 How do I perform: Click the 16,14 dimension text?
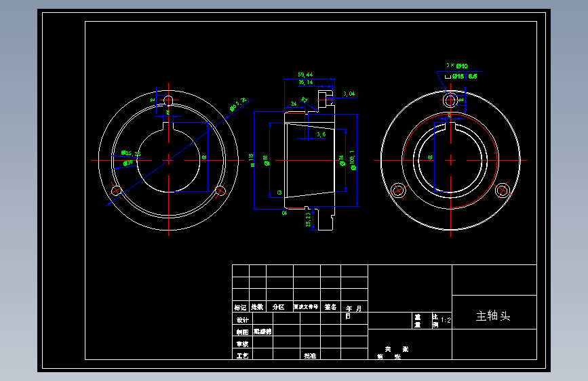pos(306,82)
